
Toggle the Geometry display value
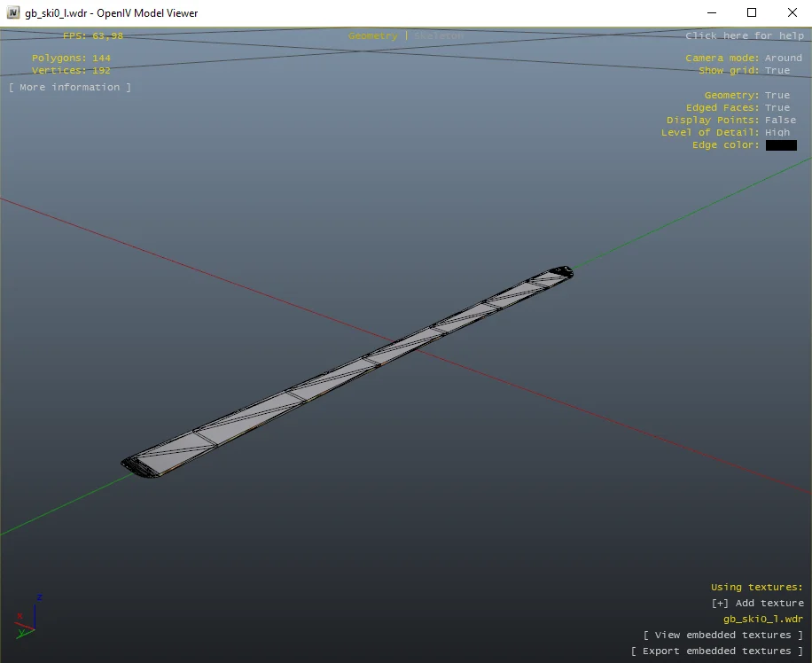(x=777, y=96)
